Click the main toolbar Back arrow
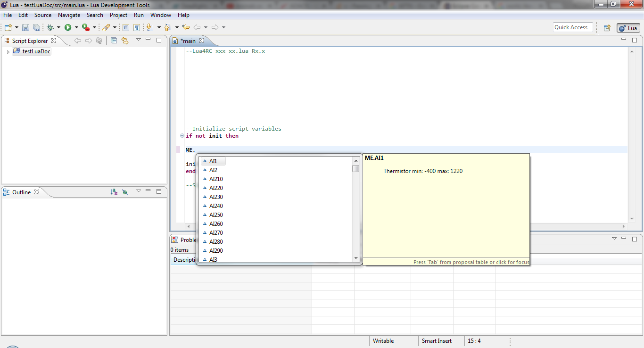644x348 pixels. tap(197, 27)
